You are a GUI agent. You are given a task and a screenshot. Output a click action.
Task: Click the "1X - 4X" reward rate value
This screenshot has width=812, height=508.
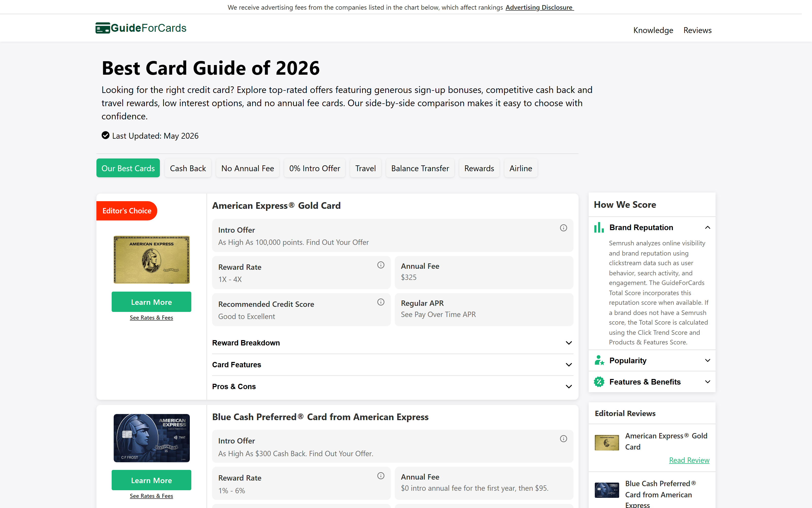tap(230, 279)
